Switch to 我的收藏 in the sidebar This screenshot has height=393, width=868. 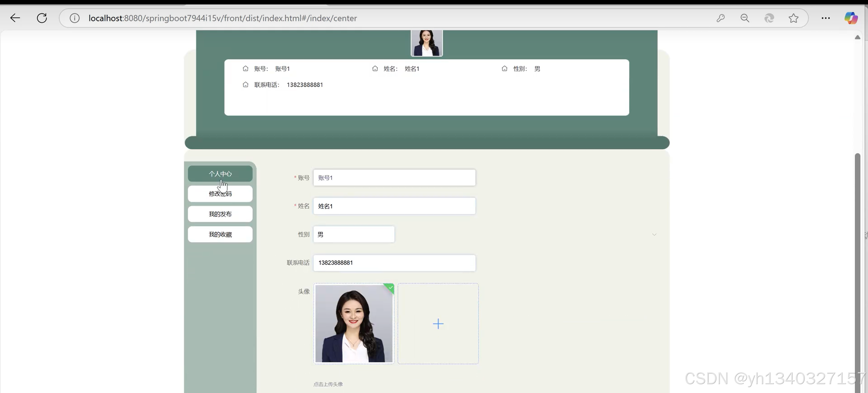pyautogui.click(x=220, y=234)
